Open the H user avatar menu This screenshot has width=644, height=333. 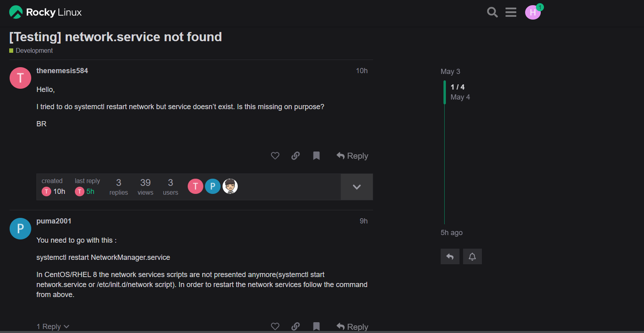[533, 12]
